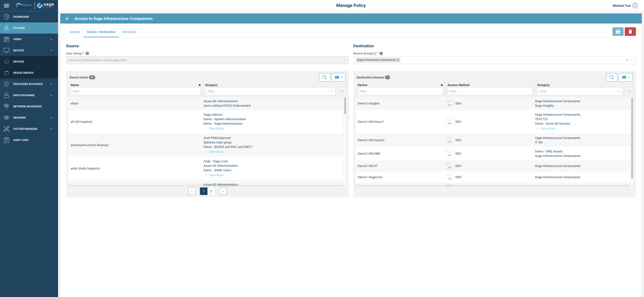Remove the Xage Infrastructure Components tag
The image size is (644, 297).
[x=398, y=60]
